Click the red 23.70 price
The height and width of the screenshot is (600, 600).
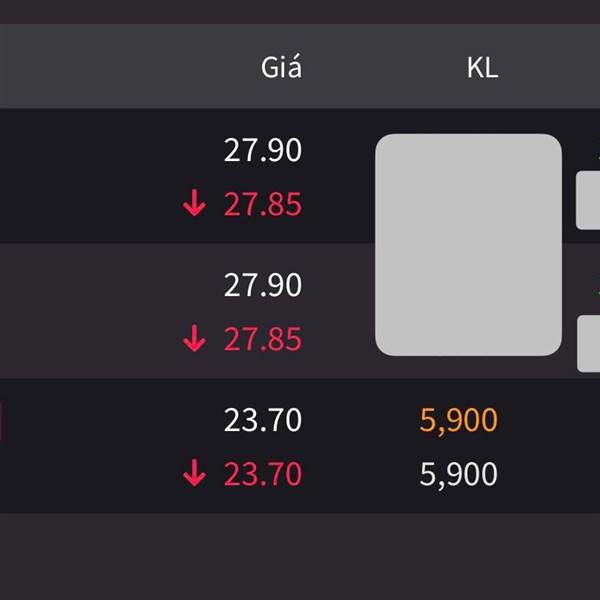262,473
